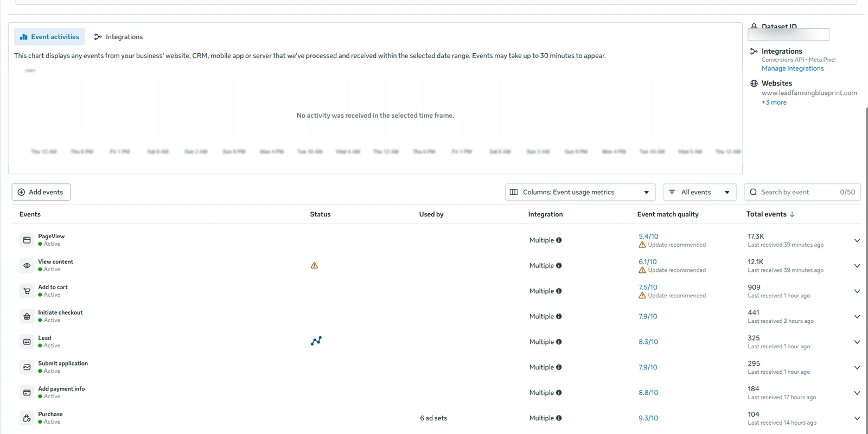868x434 pixels.
Task: Open the All events filter dropdown
Action: tap(700, 192)
